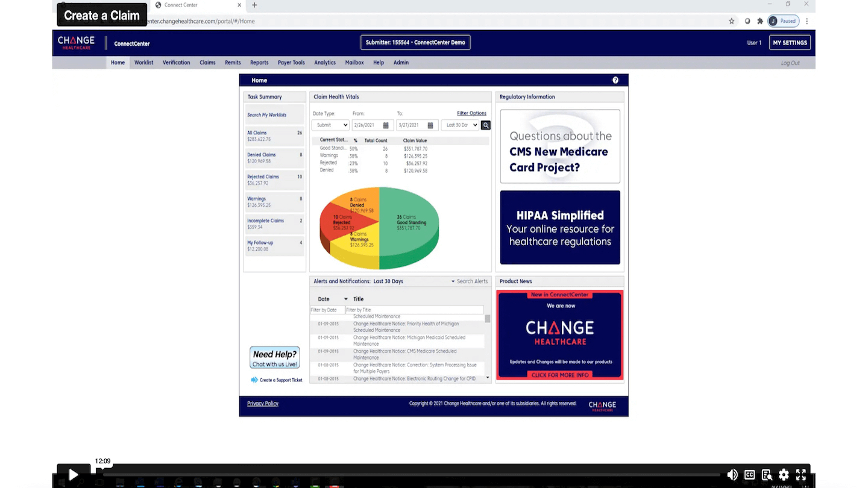Image resolution: width=868 pixels, height=488 pixels.
Task: Click the help question mark in Home header
Action: (615, 80)
